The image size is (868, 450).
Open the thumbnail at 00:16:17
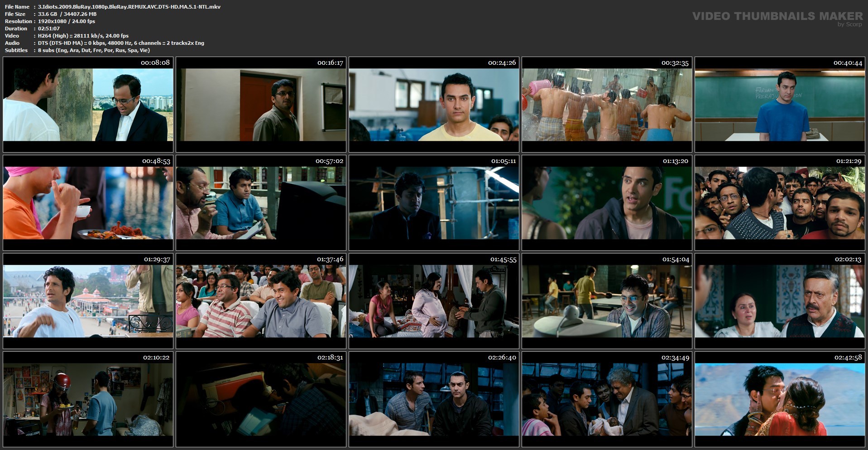coord(261,105)
